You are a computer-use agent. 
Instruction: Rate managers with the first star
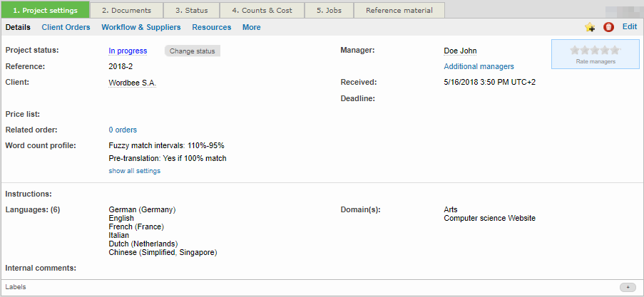(x=576, y=51)
